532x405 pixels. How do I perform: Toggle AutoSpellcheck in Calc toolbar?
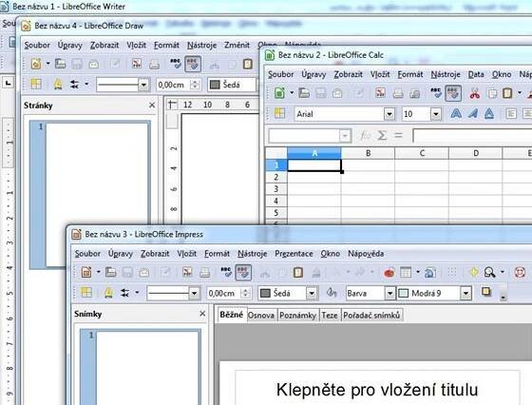[x=453, y=93]
